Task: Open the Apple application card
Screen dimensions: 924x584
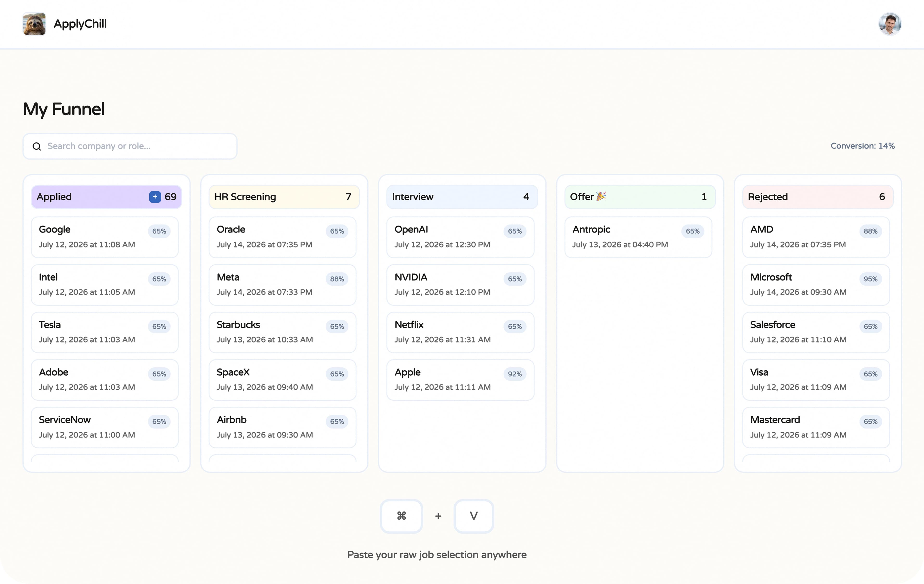Action: click(x=461, y=380)
